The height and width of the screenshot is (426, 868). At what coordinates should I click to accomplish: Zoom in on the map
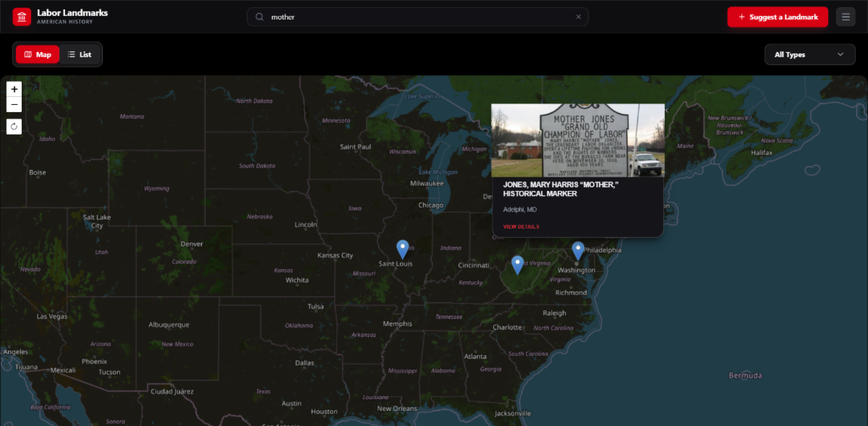[x=14, y=89]
